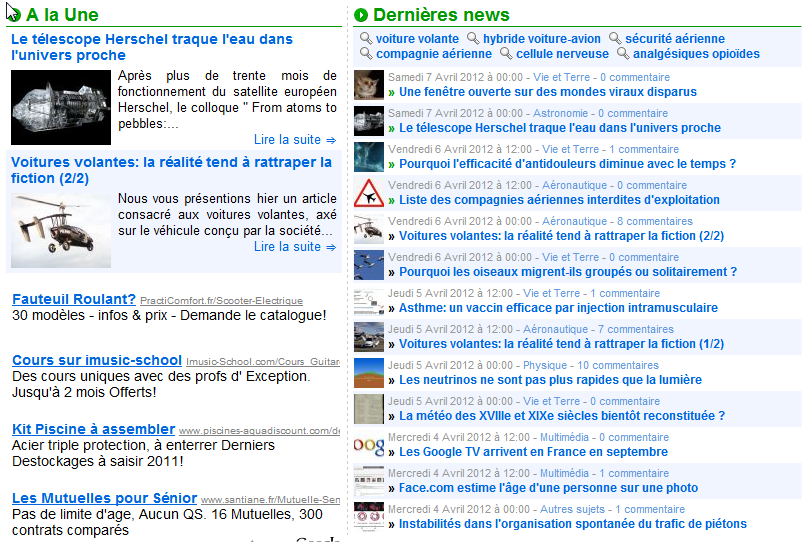
Task: Open the headline 'Le télescope Herschel traque l'eau' under A la Une
Action: pyautogui.click(x=152, y=47)
